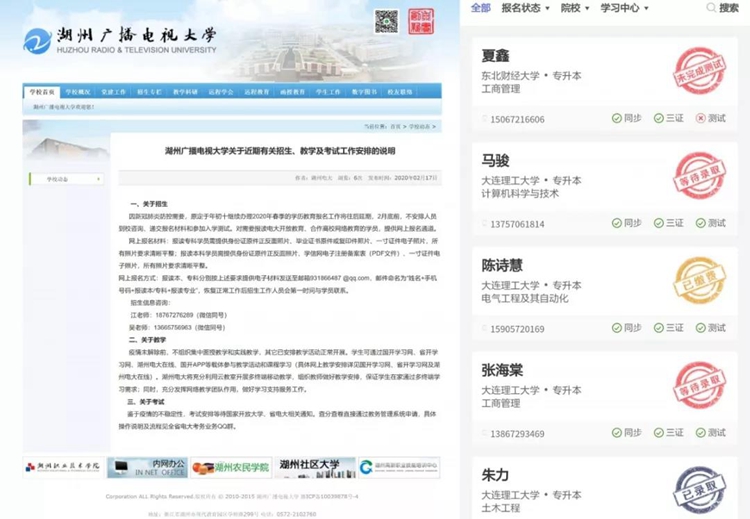Toggle 测试 status on 夏鑫's card
This screenshot has width=750, height=519.
710,119
